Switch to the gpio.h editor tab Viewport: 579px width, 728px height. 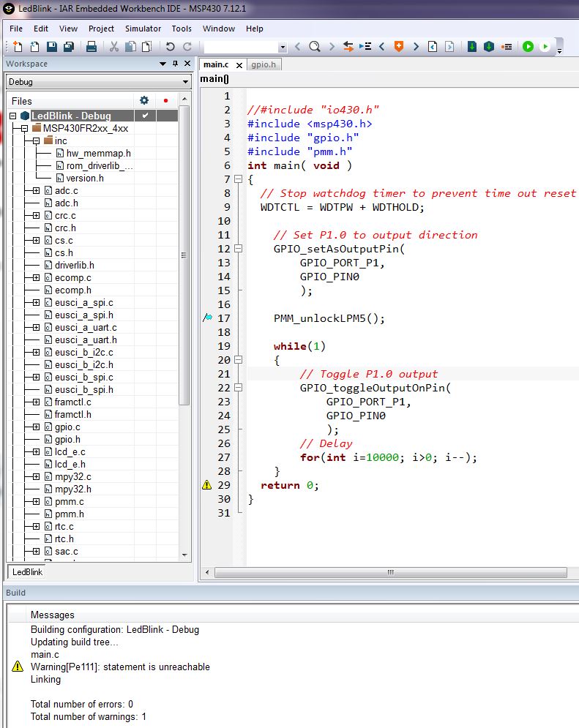(264, 64)
